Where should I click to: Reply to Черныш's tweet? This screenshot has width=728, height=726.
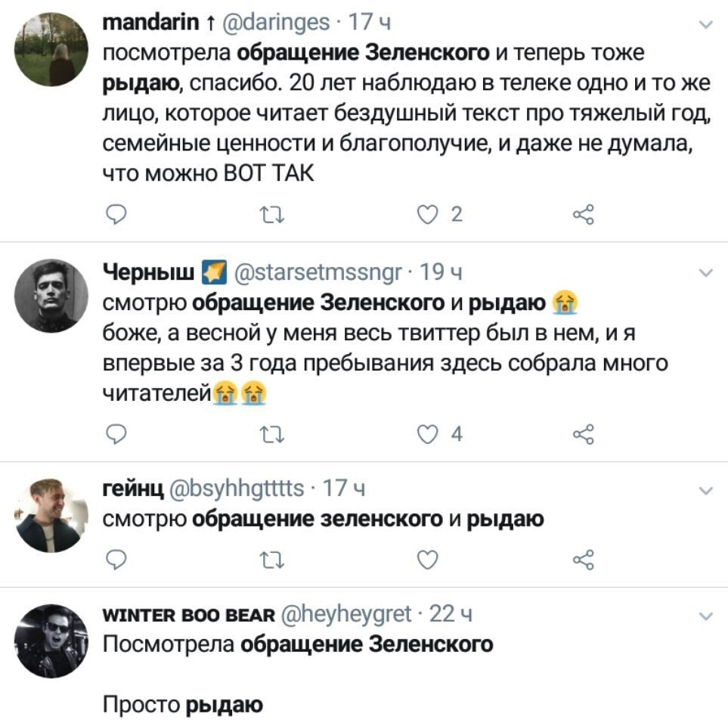click(114, 433)
